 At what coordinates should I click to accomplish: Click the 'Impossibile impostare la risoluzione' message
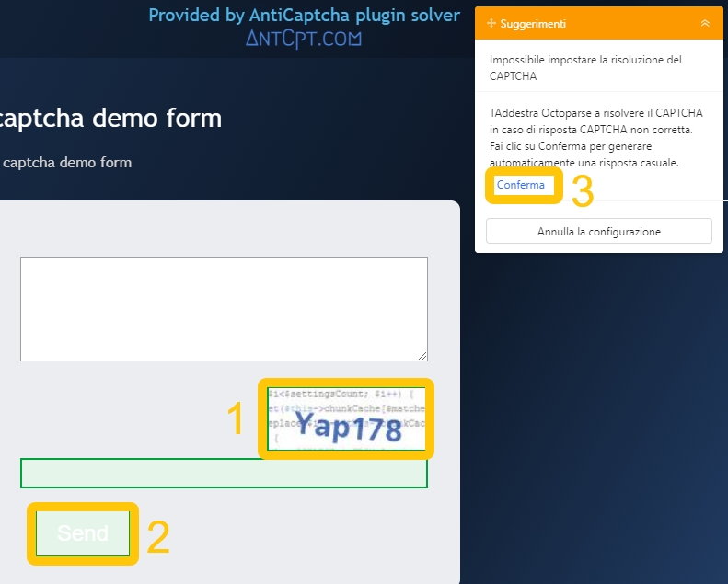(x=585, y=67)
